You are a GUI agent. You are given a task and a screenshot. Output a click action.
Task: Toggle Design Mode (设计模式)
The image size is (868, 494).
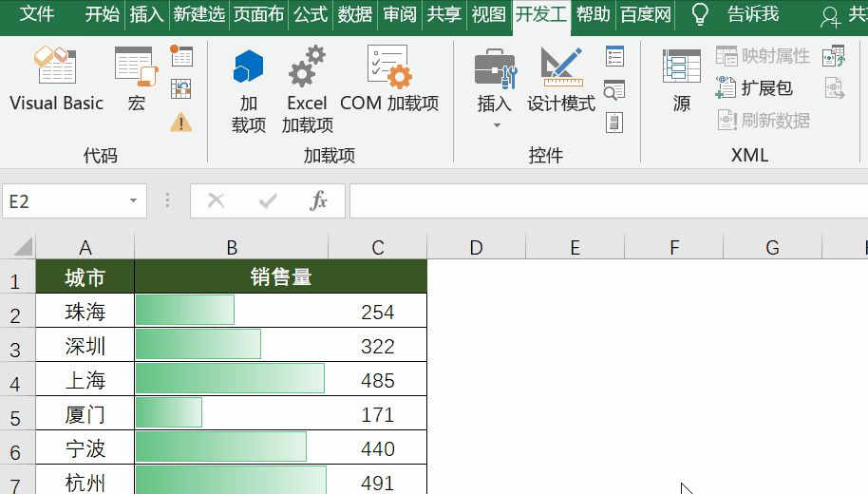click(561, 80)
